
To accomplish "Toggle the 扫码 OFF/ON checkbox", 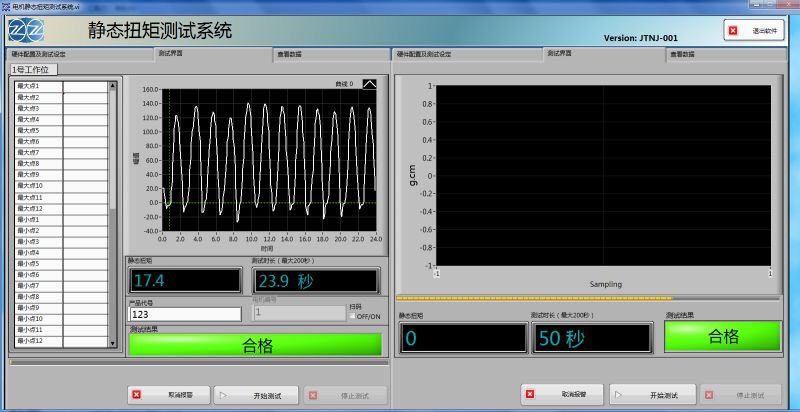I will pyautogui.click(x=352, y=316).
